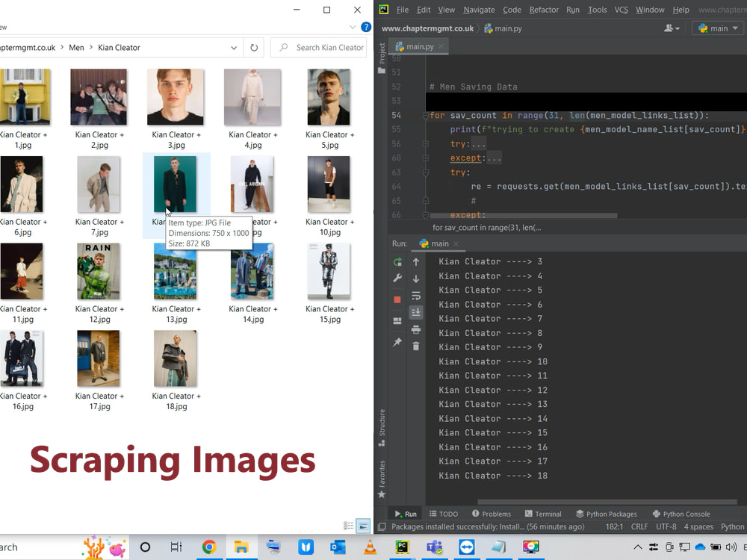Stop the running main process
Screen dimensions: 747x560
pyautogui.click(x=397, y=299)
